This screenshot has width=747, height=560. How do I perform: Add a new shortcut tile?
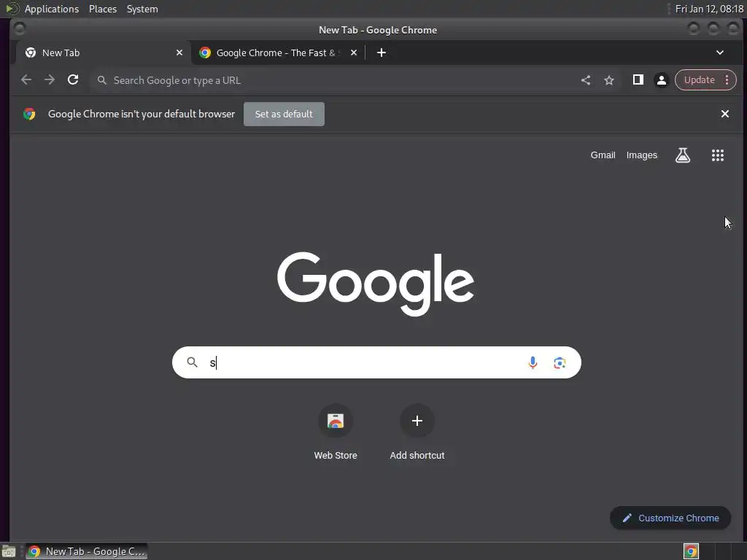tap(417, 432)
